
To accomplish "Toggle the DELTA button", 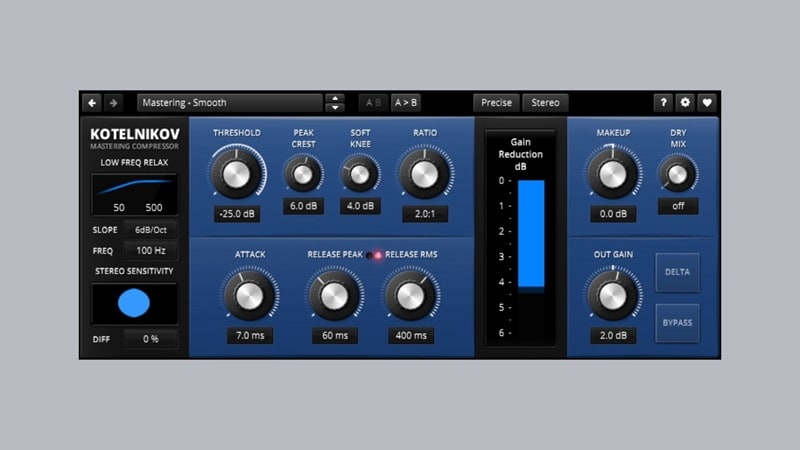I will click(x=678, y=272).
